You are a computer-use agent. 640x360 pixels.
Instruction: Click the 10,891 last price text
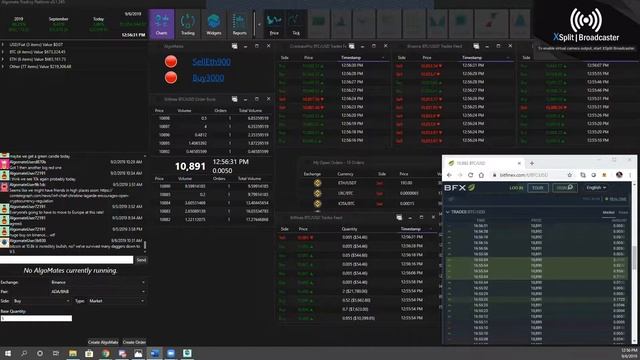[x=190, y=167]
